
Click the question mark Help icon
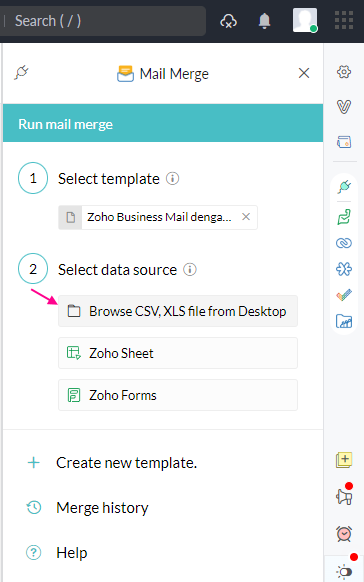click(x=34, y=553)
